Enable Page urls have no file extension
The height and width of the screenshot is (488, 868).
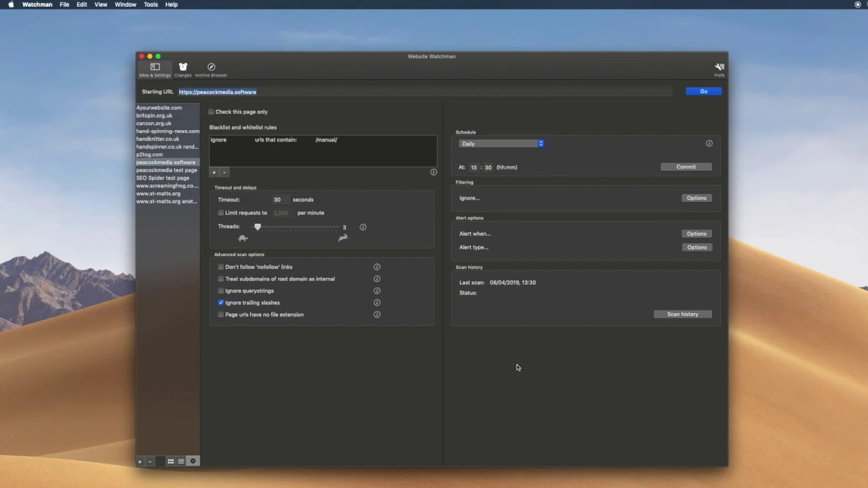(221, 314)
